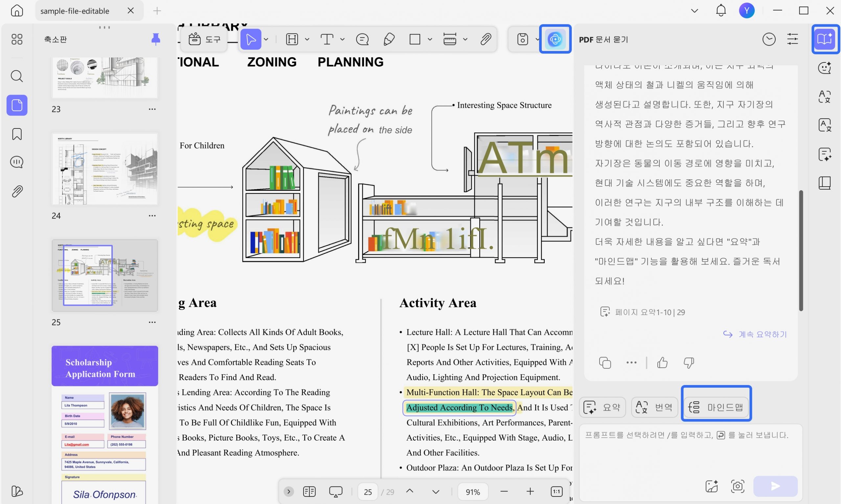Start slideshow presentation mode
The width and height of the screenshot is (841, 504).
coord(336,492)
